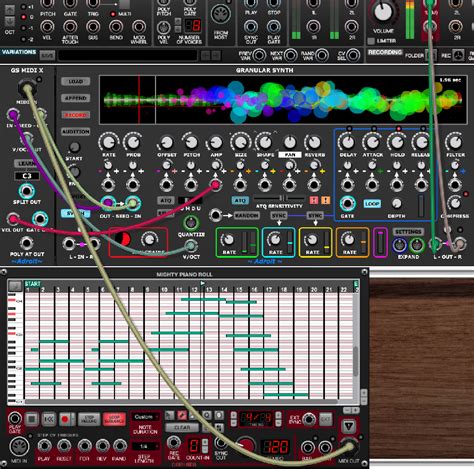Click the AUDITION button
474x469 pixels.
tap(76, 132)
